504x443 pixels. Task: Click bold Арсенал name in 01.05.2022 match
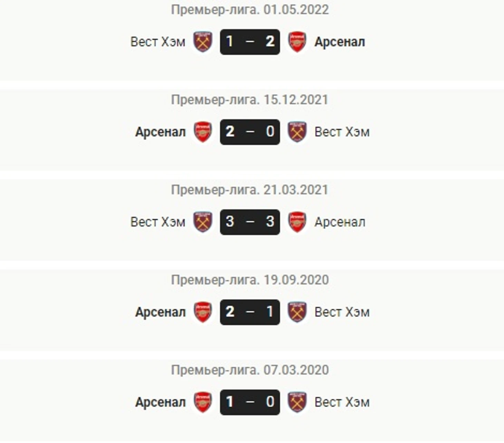pyautogui.click(x=340, y=42)
